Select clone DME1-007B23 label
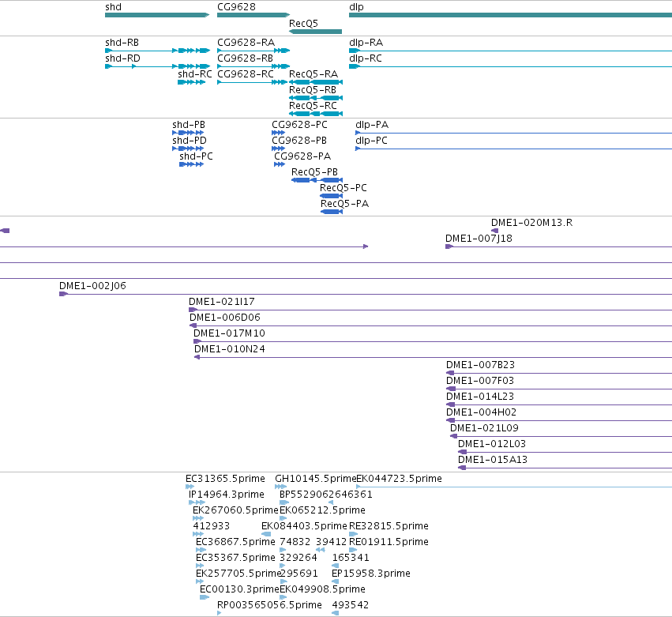 pyautogui.click(x=480, y=365)
